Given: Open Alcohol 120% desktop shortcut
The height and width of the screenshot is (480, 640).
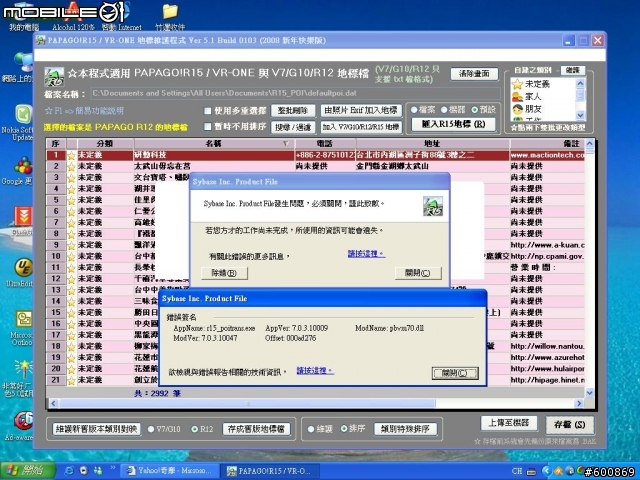Looking at the screenshot, I should (x=73, y=16).
